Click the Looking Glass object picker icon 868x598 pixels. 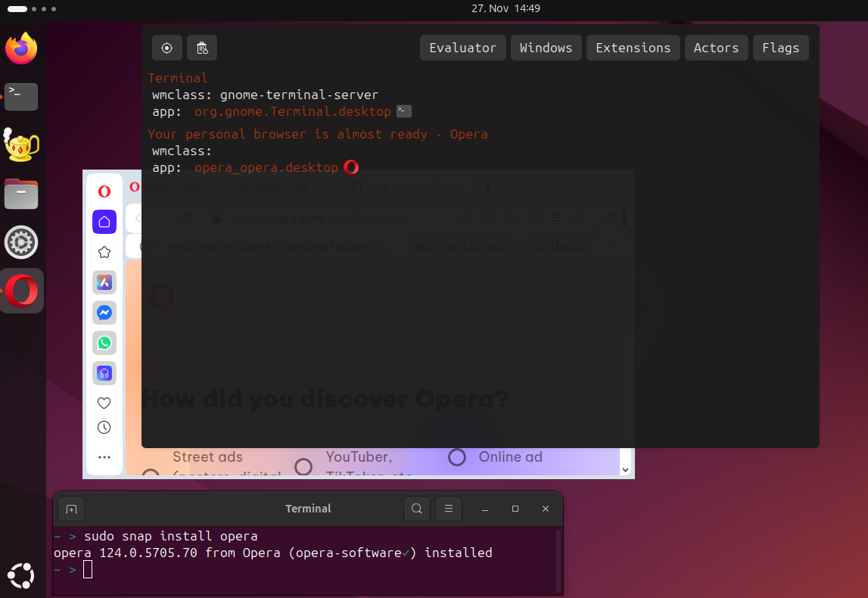166,48
